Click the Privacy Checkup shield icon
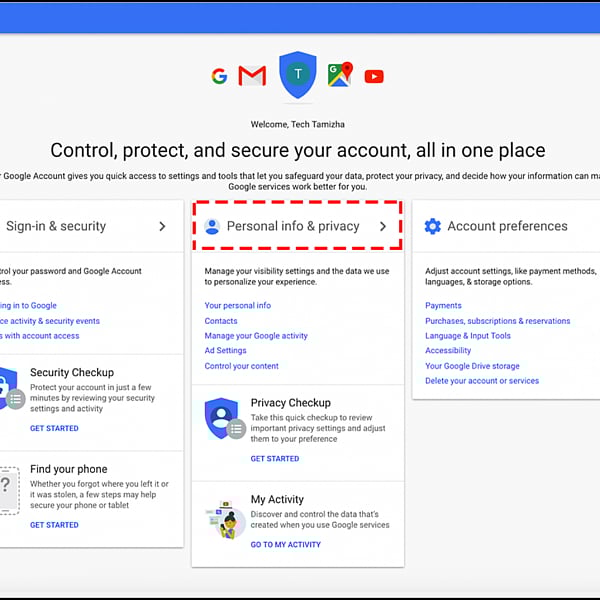The width and height of the screenshot is (600, 600). pyautogui.click(x=222, y=419)
